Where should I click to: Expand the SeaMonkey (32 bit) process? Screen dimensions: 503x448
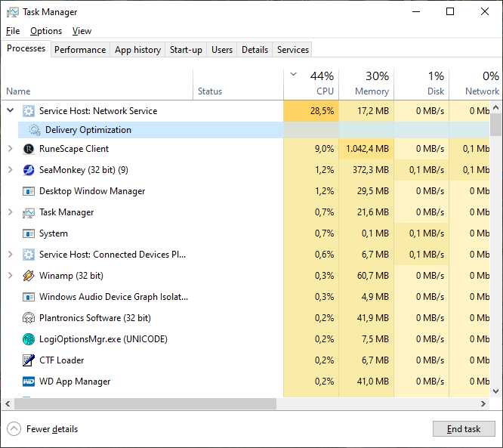click(x=11, y=169)
